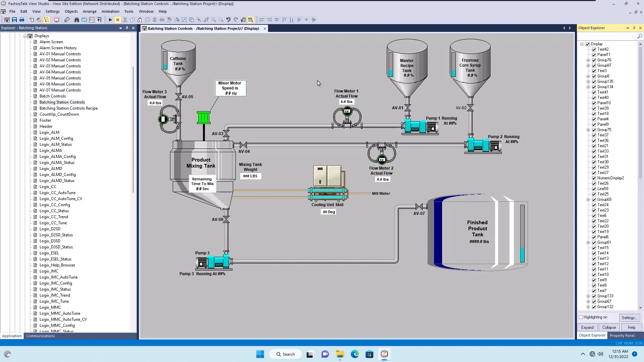Click the Print toolbar icon
Screen dimensions: 644x362
pyautogui.click(x=22, y=20)
